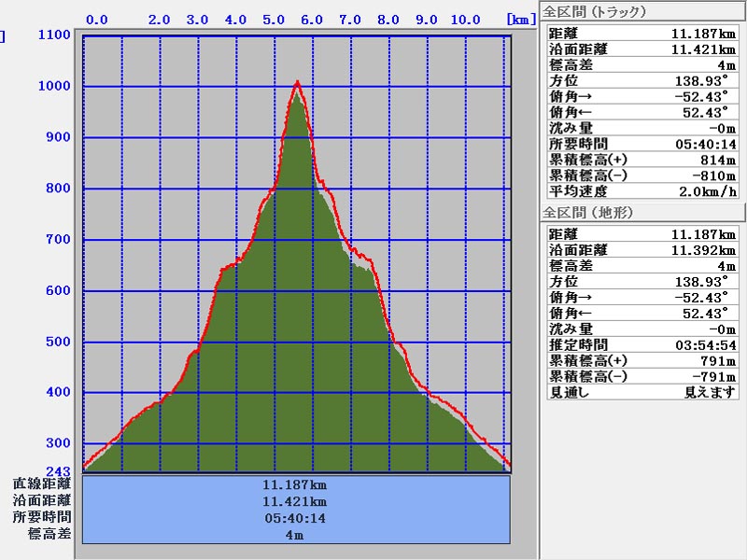Click the 500 elevation axis label
The image size is (747, 560).
click(x=58, y=342)
